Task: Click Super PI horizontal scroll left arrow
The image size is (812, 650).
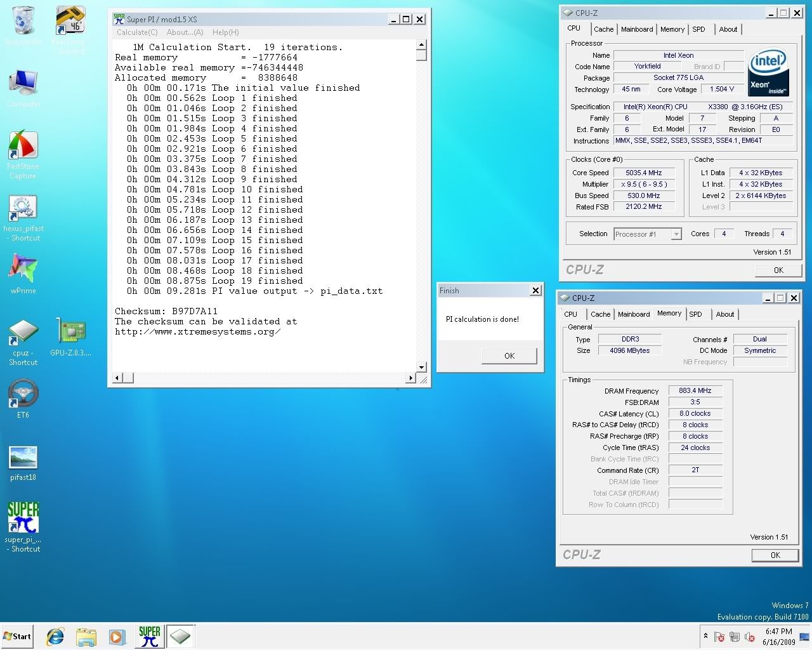Action: click(117, 378)
